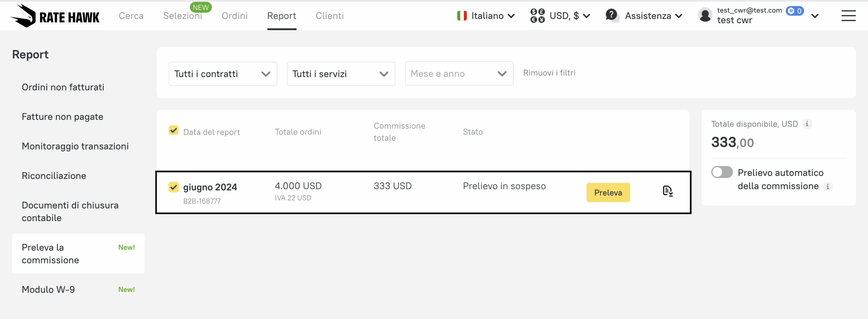Expand the Tutti i contratti dropdown
The width and height of the screenshot is (868, 319).
click(x=223, y=74)
